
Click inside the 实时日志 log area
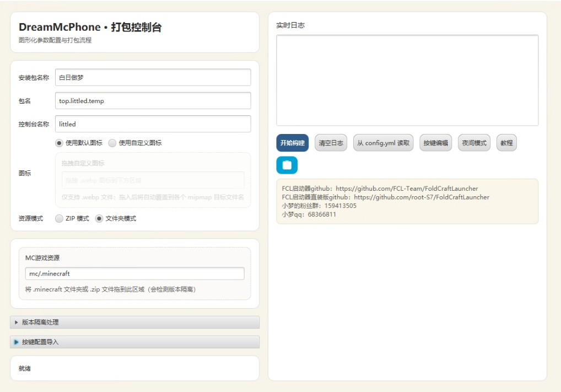407,80
